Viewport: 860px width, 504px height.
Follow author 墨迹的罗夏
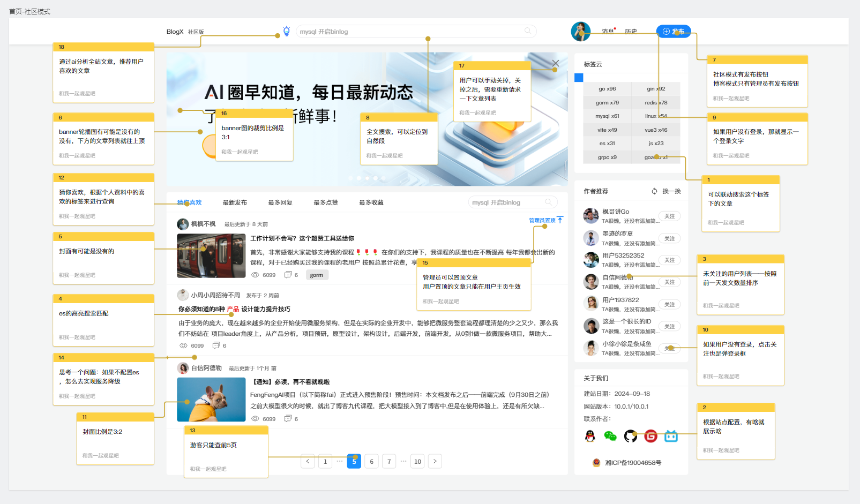[669, 238]
